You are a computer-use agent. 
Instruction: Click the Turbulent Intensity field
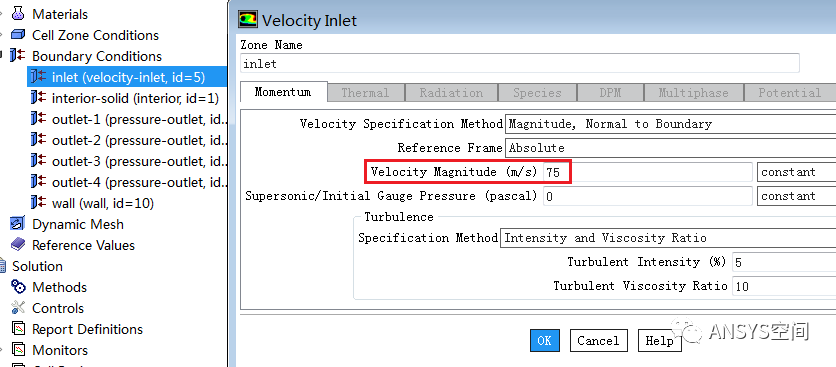tap(784, 262)
